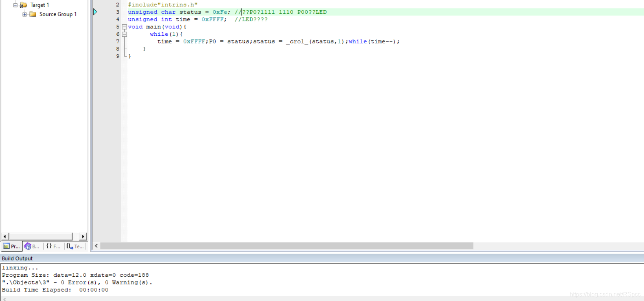Image resolution: width=644 pixels, height=301 pixels.
Task: Collapse the while loop fold at line 6
Action: click(x=124, y=34)
